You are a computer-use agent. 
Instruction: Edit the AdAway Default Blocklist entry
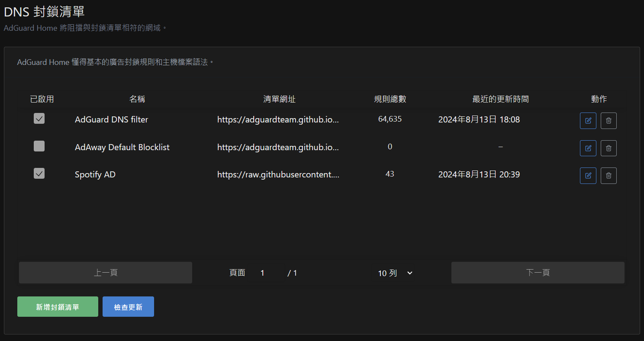click(588, 148)
